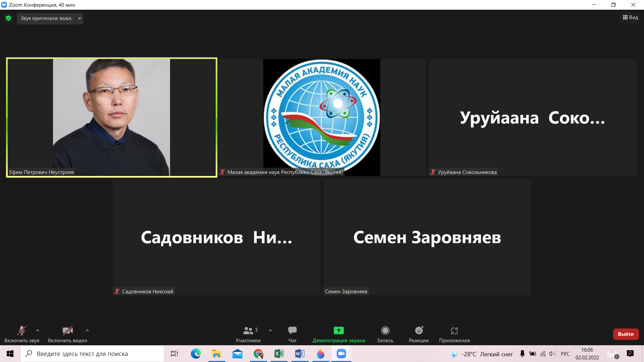Click the green encryption shield icon
Viewport: 644px width, 362px height.
[8, 18]
